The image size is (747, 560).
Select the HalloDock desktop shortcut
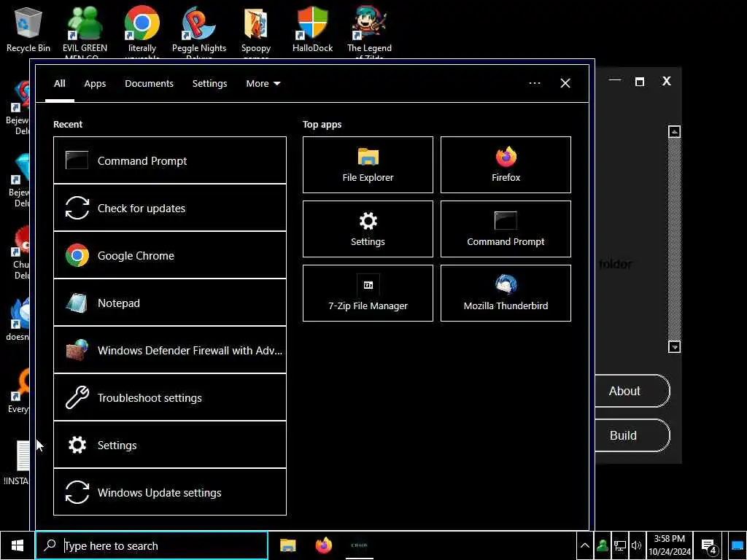tap(312, 29)
